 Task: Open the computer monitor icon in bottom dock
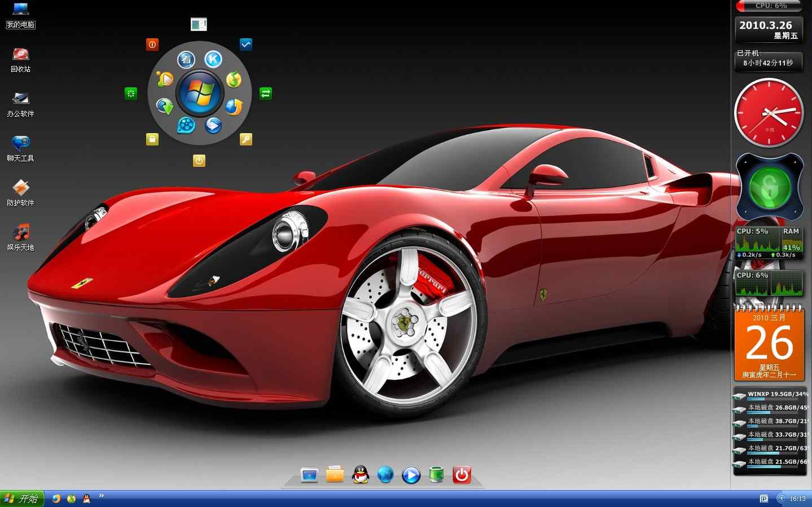(x=310, y=475)
